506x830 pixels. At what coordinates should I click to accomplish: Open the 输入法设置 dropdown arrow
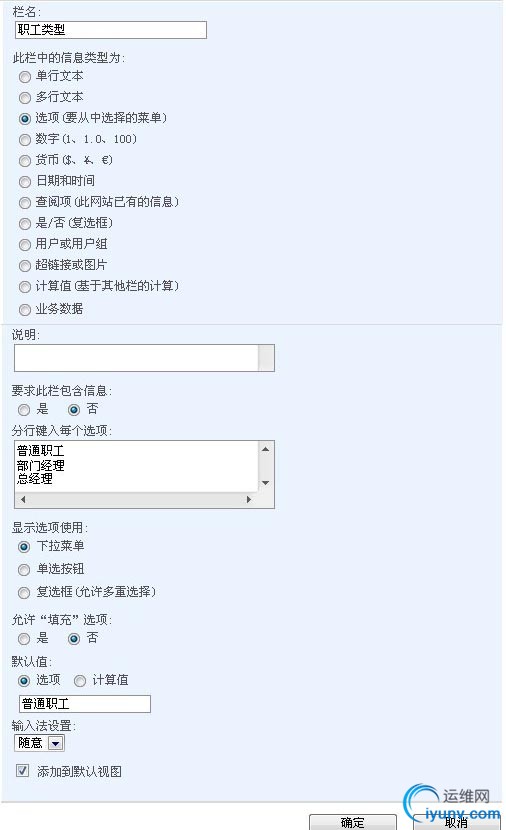(x=56, y=743)
